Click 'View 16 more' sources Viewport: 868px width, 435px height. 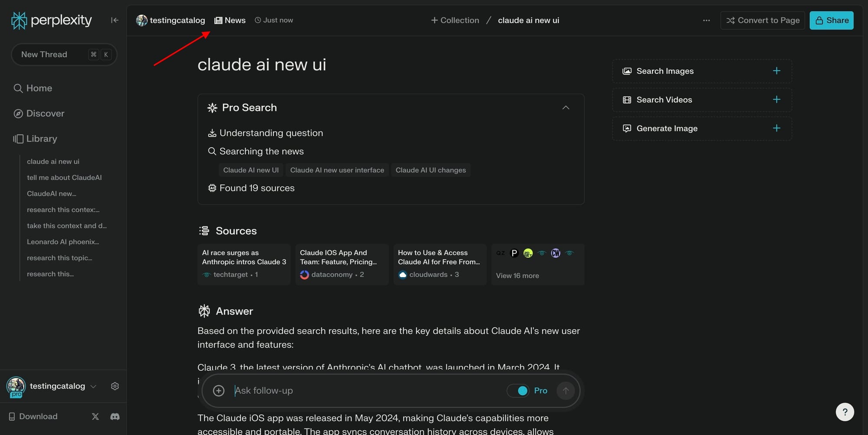(538, 264)
